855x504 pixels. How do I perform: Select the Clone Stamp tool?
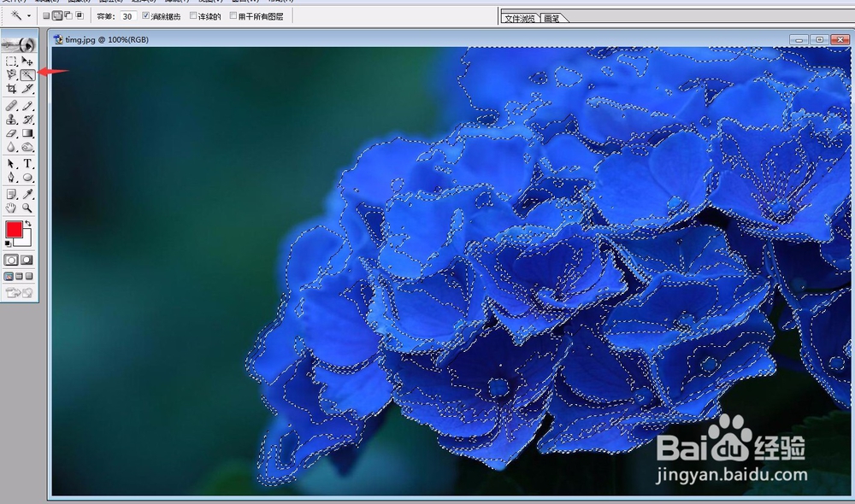[11, 120]
